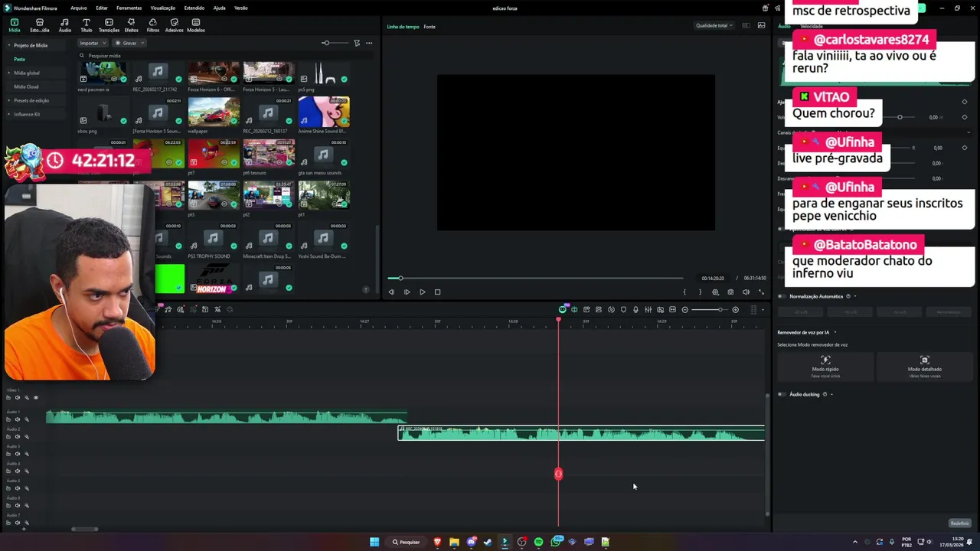Open Mídia Cloud in sidebar
Image resolution: width=980 pixels, height=551 pixels.
click(26, 86)
